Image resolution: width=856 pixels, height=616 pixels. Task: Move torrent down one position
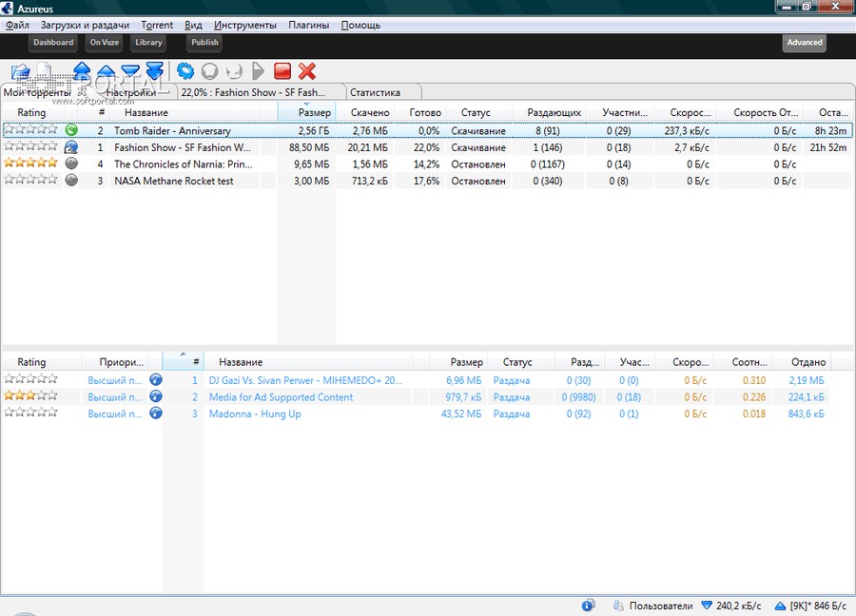pyautogui.click(x=130, y=71)
